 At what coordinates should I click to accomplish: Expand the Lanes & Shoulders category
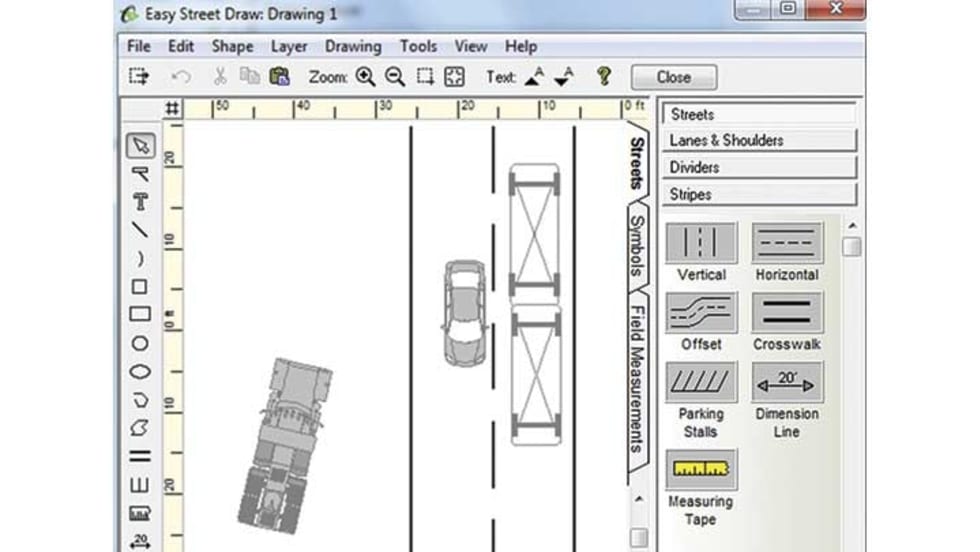click(758, 141)
